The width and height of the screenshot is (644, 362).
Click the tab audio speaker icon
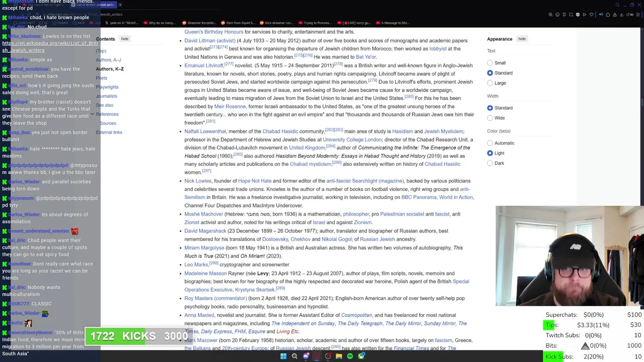pyautogui.click(x=601, y=15)
